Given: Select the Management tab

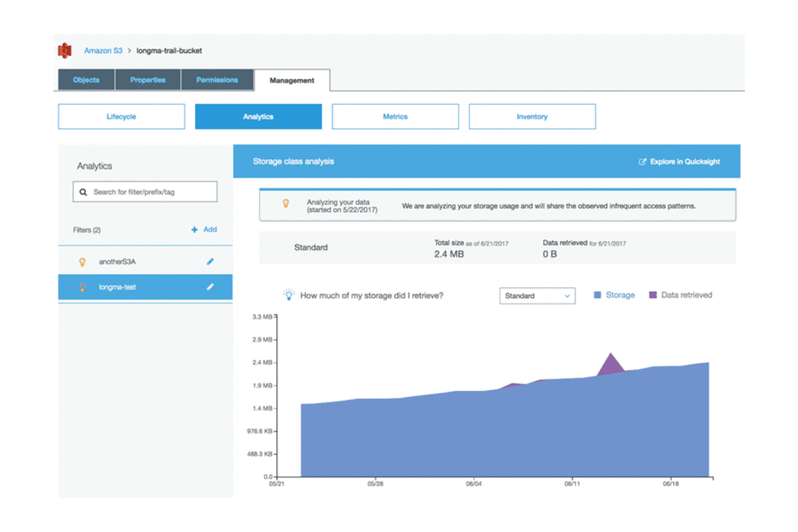Looking at the screenshot, I should [x=292, y=80].
